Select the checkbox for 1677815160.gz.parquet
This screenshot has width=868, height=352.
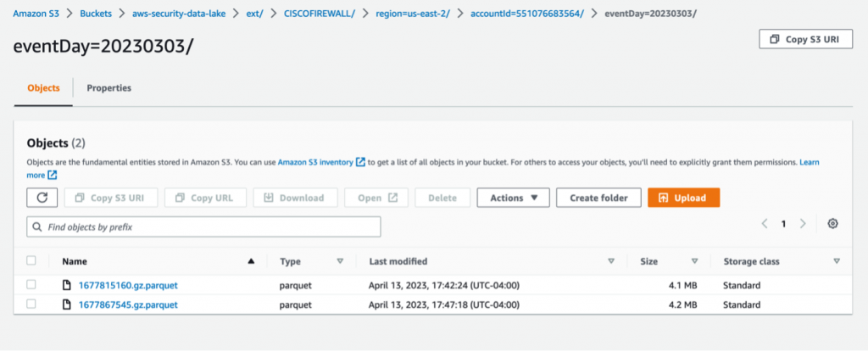click(31, 286)
